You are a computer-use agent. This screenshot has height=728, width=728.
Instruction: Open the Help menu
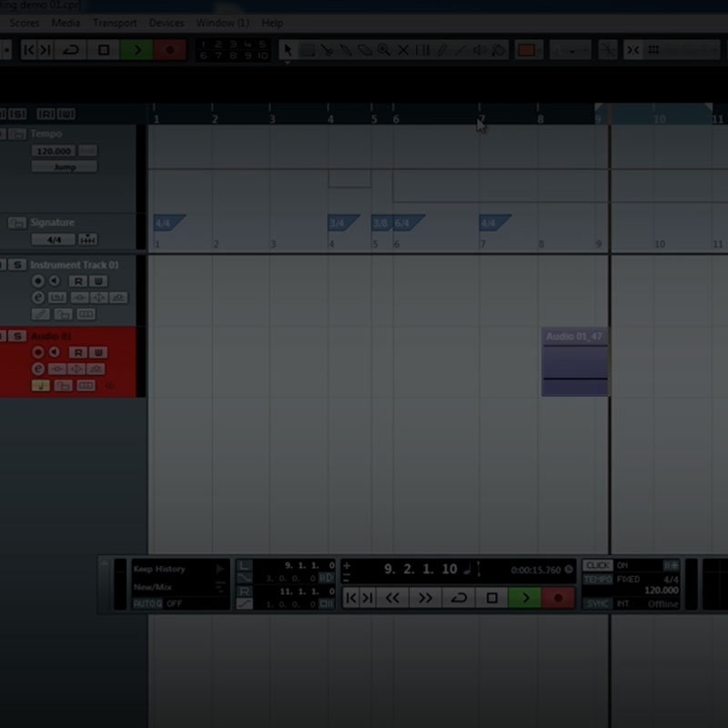tap(272, 23)
